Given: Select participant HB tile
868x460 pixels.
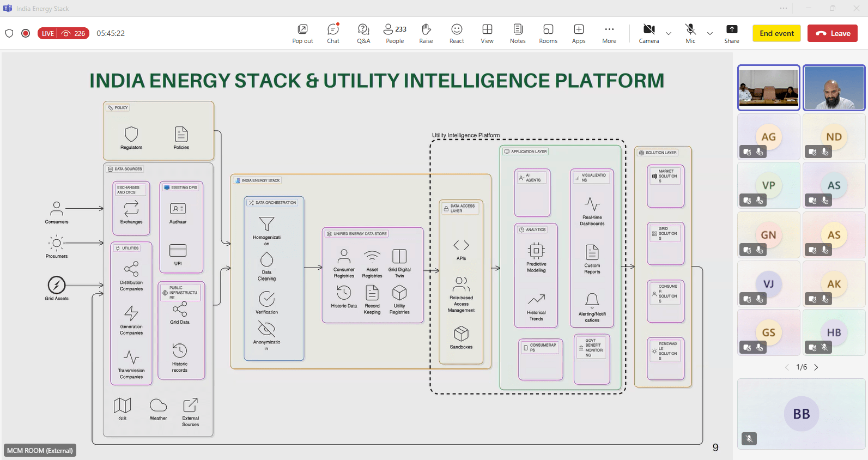Looking at the screenshot, I should pyautogui.click(x=834, y=332).
